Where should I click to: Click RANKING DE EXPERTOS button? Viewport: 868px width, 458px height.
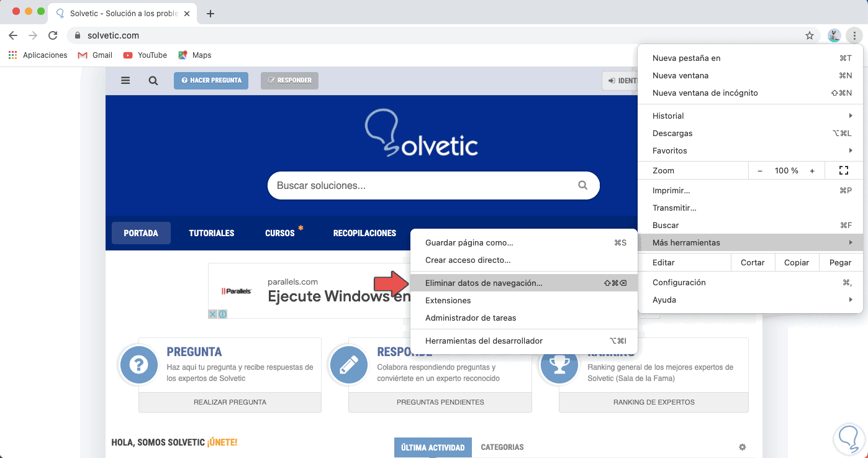click(x=654, y=402)
